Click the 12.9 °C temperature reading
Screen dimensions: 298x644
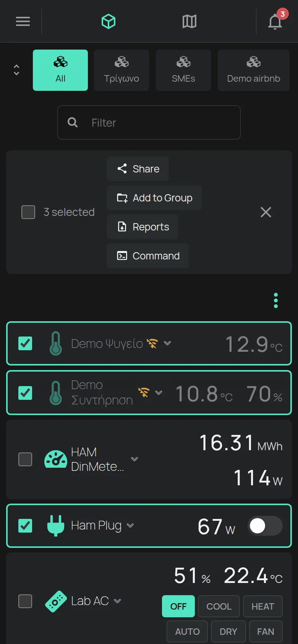[254, 344]
